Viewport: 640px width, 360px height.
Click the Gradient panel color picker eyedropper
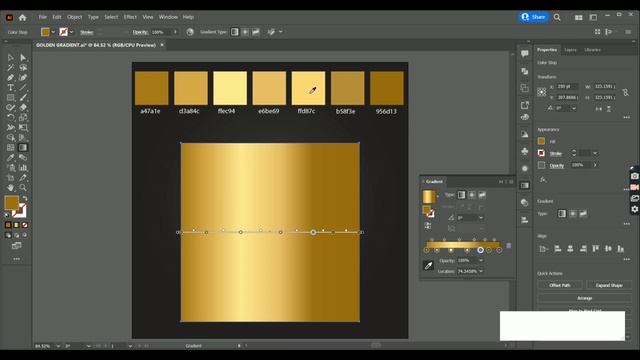click(428, 266)
